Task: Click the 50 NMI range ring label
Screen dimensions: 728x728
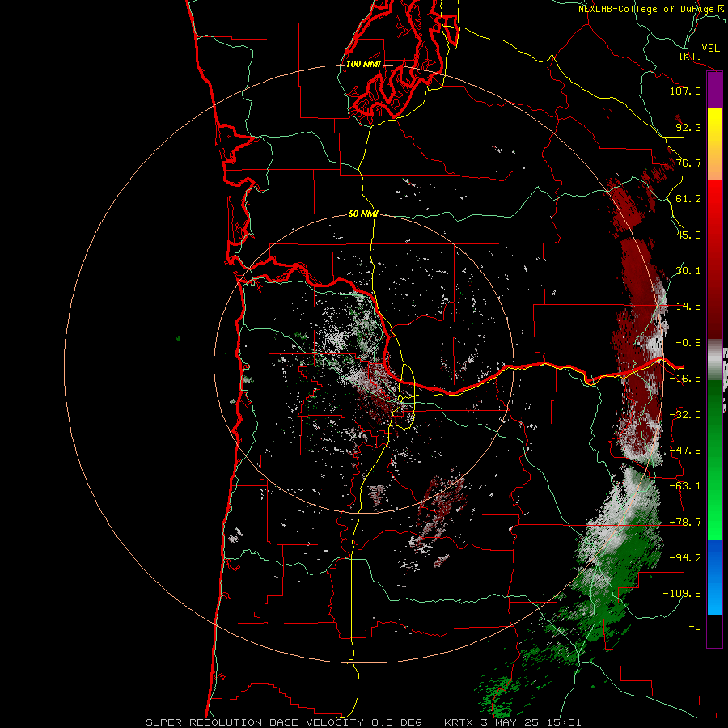Action: tap(363, 214)
